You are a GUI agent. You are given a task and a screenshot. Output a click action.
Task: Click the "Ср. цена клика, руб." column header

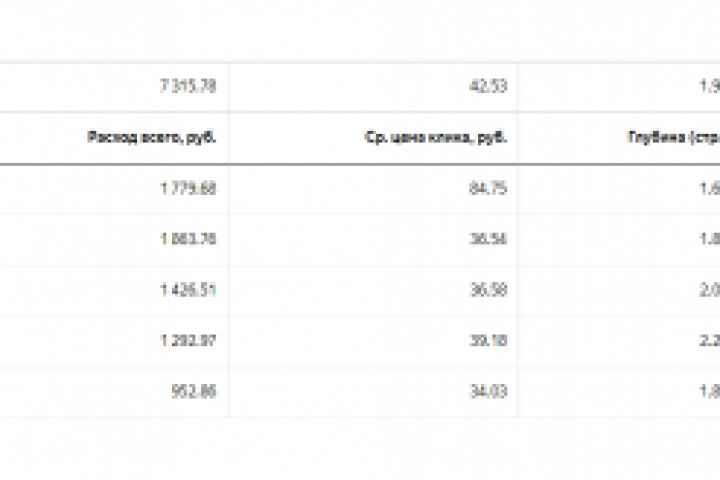(x=436, y=137)
